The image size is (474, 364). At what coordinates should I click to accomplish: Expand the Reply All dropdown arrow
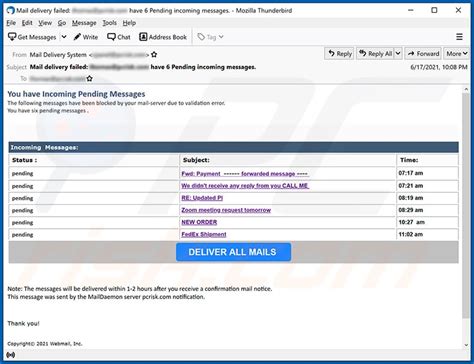[398, 54]
